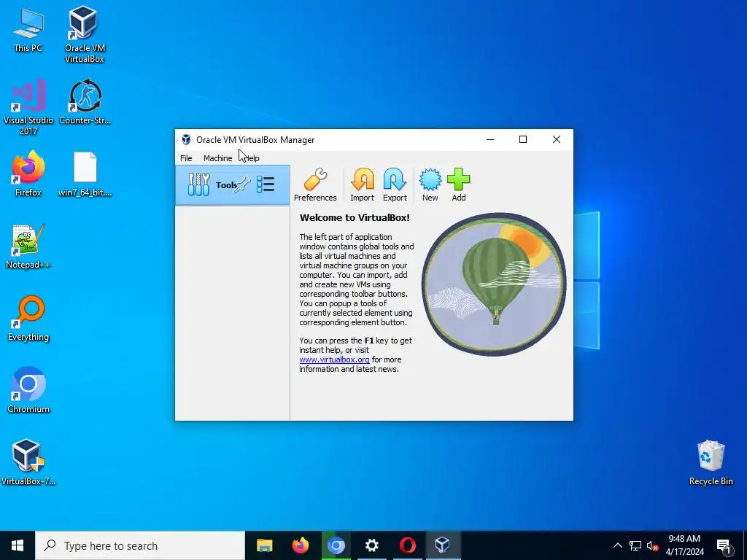The height and width of the screenshot is (560, 747).
Task: Open Settings from the taskbar
Action: [x=371, y=545]
